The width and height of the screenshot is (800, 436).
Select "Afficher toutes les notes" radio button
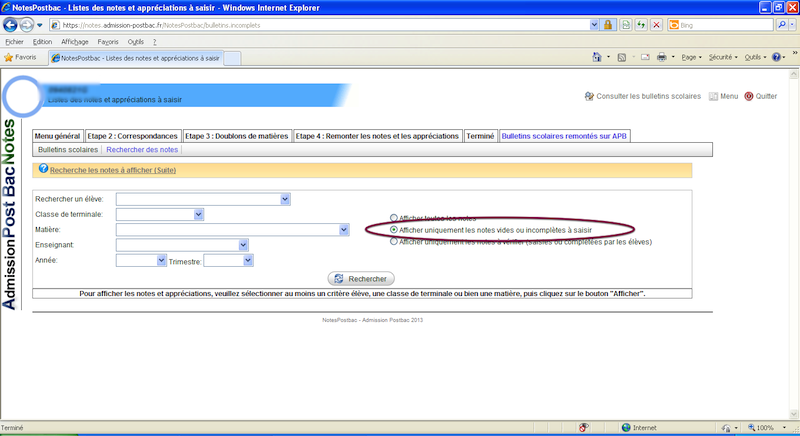pyautogui.click(x=393, y=218)
